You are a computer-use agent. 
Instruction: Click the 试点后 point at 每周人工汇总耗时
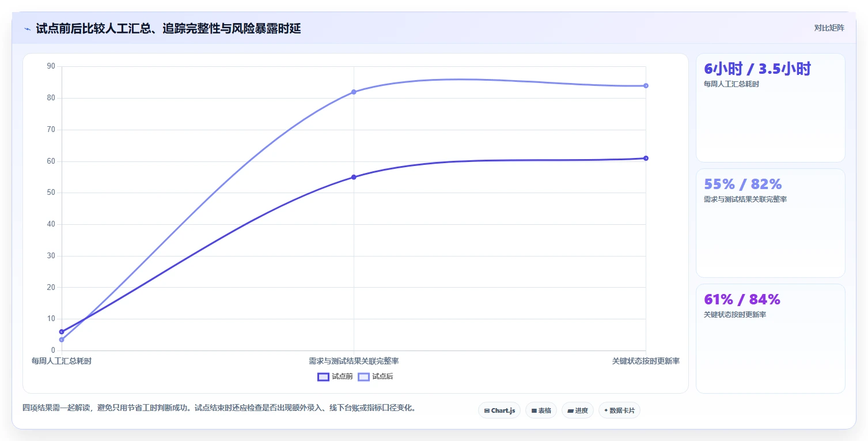[x=62, y=340]
